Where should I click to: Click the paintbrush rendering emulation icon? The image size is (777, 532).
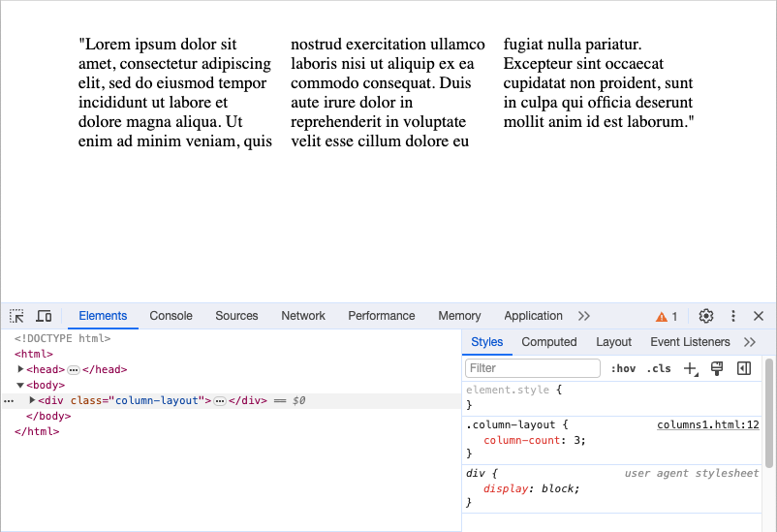[x=717, y=368]
